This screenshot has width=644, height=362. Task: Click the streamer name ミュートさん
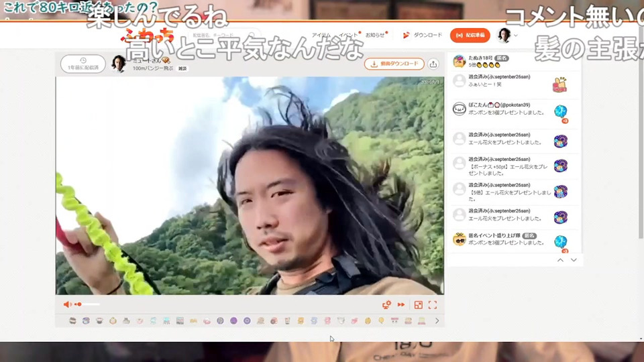point(147,61)
